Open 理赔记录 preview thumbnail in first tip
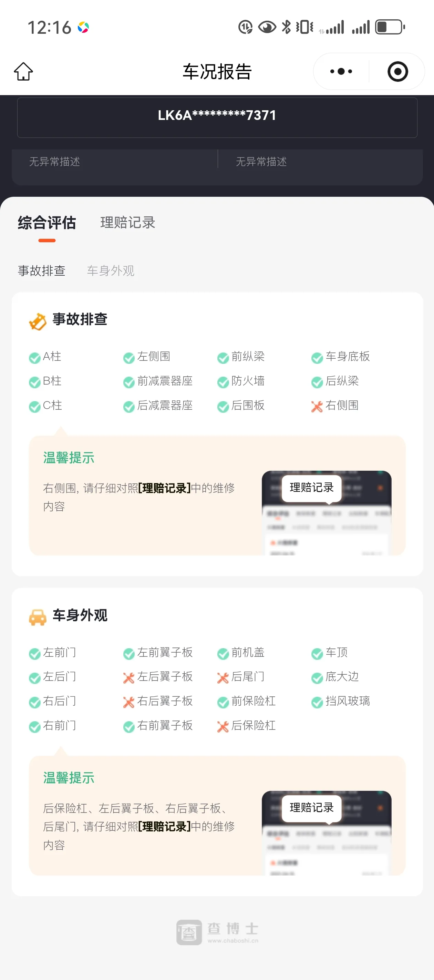Viewport: 434px width, 980px height. tap(326, 513)
